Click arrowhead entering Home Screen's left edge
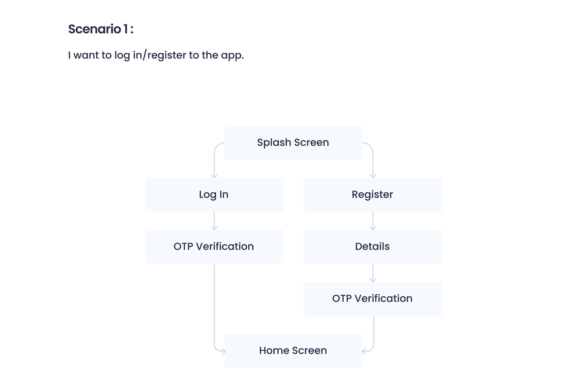 [224, 352]
